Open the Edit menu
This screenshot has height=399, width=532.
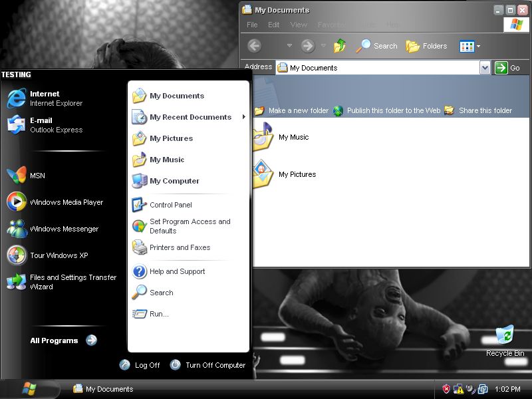273,25
